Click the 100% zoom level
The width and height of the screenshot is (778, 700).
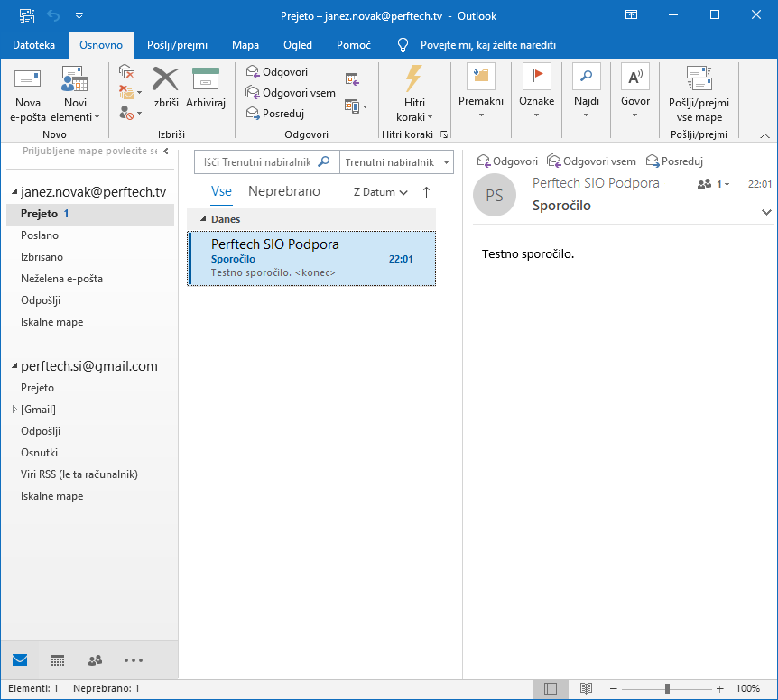(x=747, y=688)
